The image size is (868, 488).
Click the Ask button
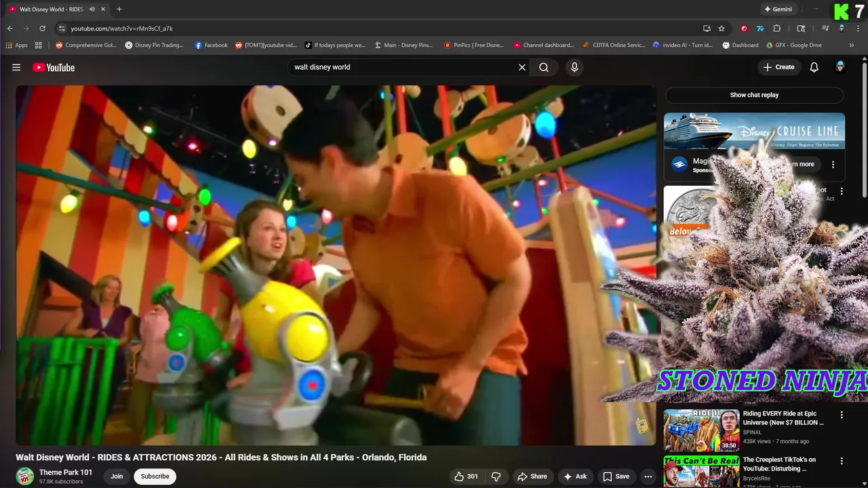click(575, 476)
